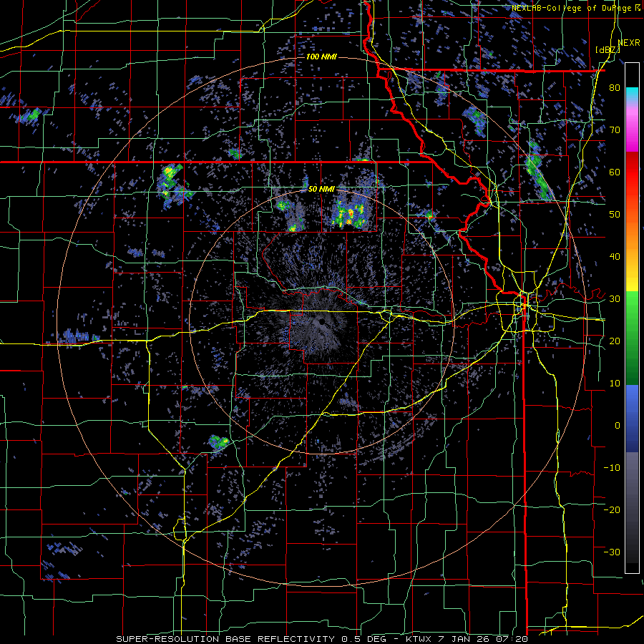Pick the green segment of the color bar
Viewport: 644px width, 644px height.
[x=632, y=338]
